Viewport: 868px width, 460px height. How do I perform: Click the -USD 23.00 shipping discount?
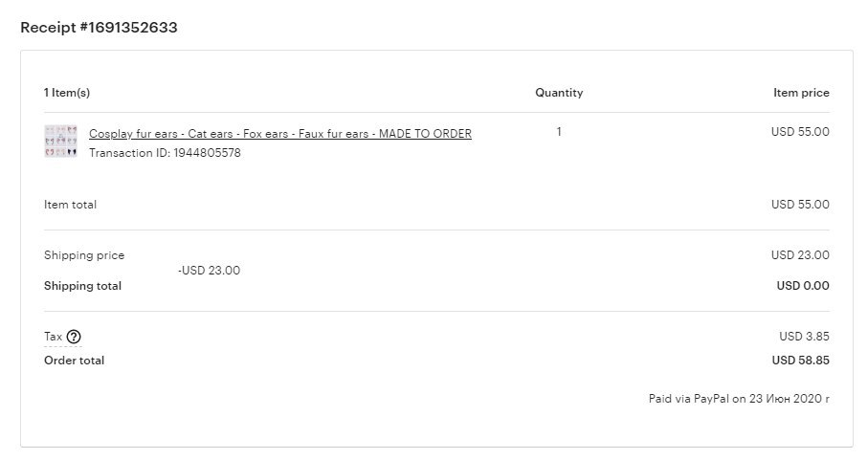pos(210,271)
